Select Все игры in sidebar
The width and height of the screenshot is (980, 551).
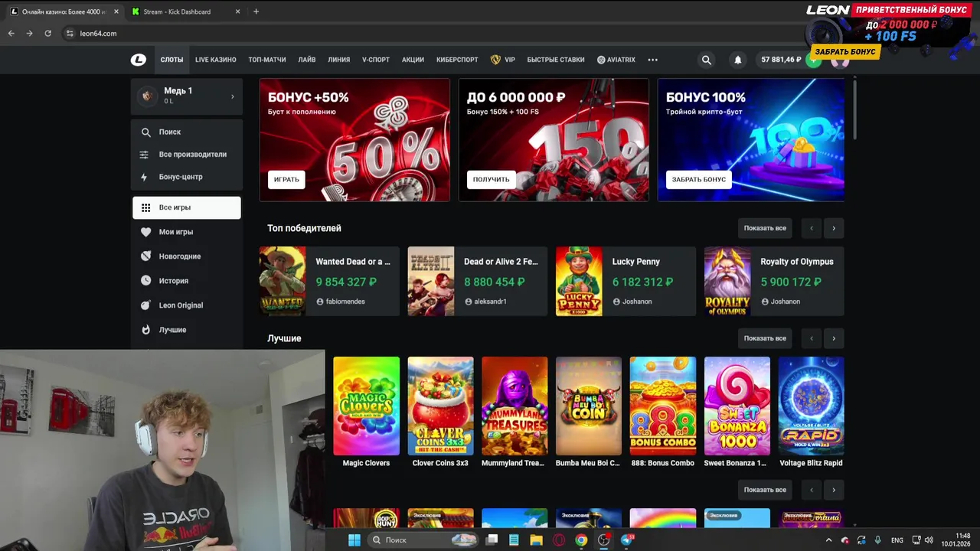pyautogui.click(x=187, y=207)
